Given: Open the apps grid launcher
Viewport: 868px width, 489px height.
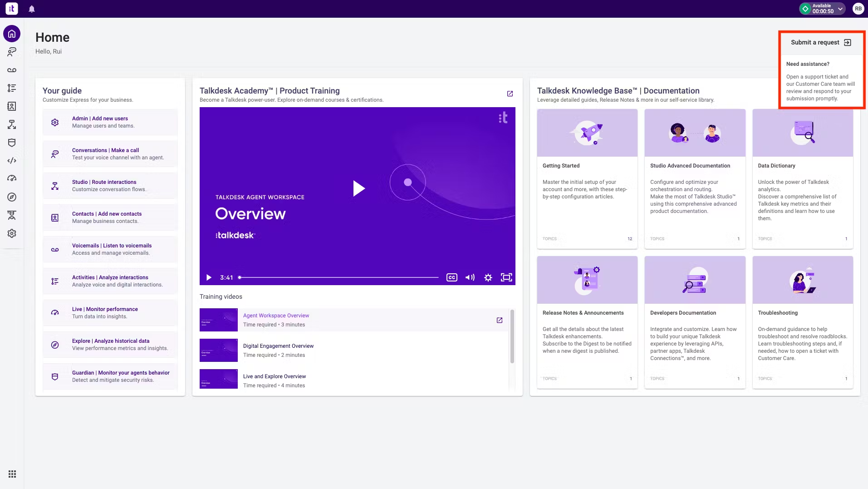Looking at the screenshot, I should (x=12, y=474).
